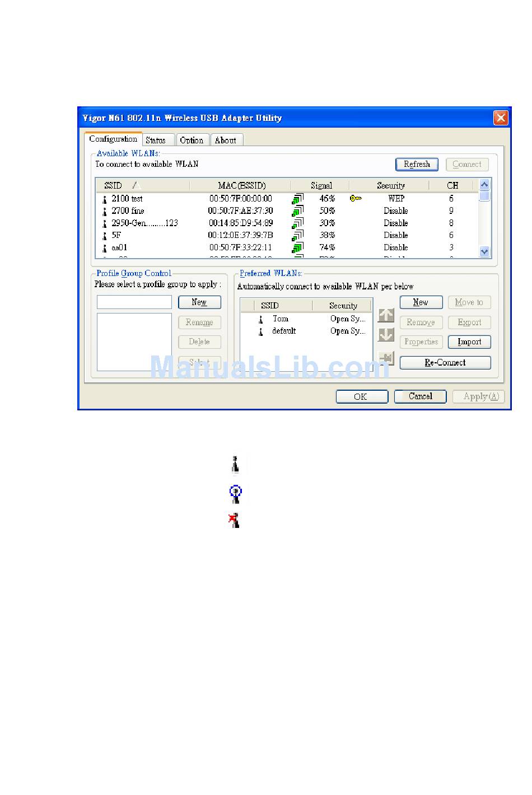This screenshot has height=795, width=532.
Task: Click the profile group name input field
Action: click(134, 302)
